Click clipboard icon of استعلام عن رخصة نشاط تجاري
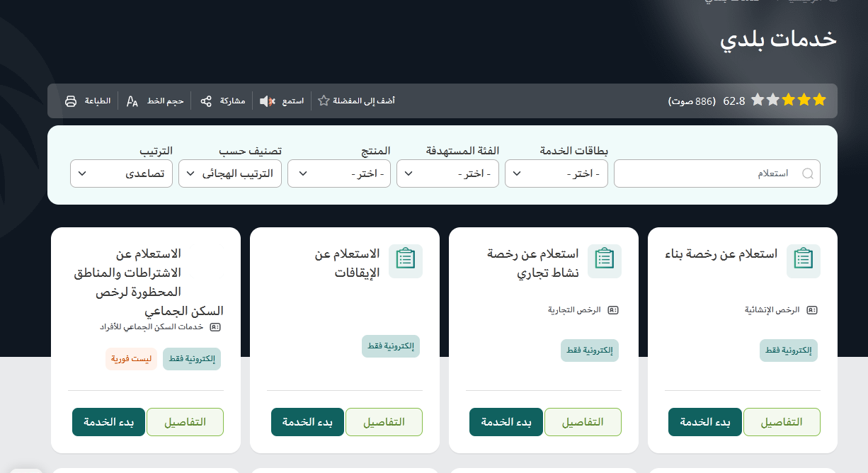Image resolution: width=868 pixels, height=473 pixels. click(x=605, y=261)
